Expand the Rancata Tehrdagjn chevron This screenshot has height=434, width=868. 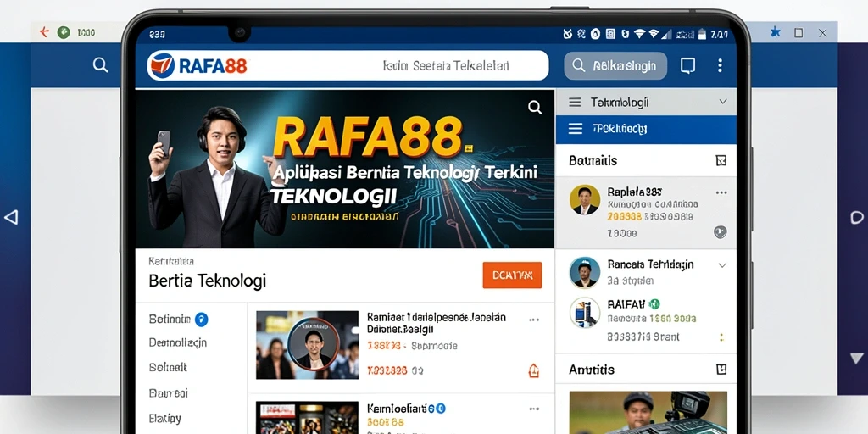tap(722, 265)
